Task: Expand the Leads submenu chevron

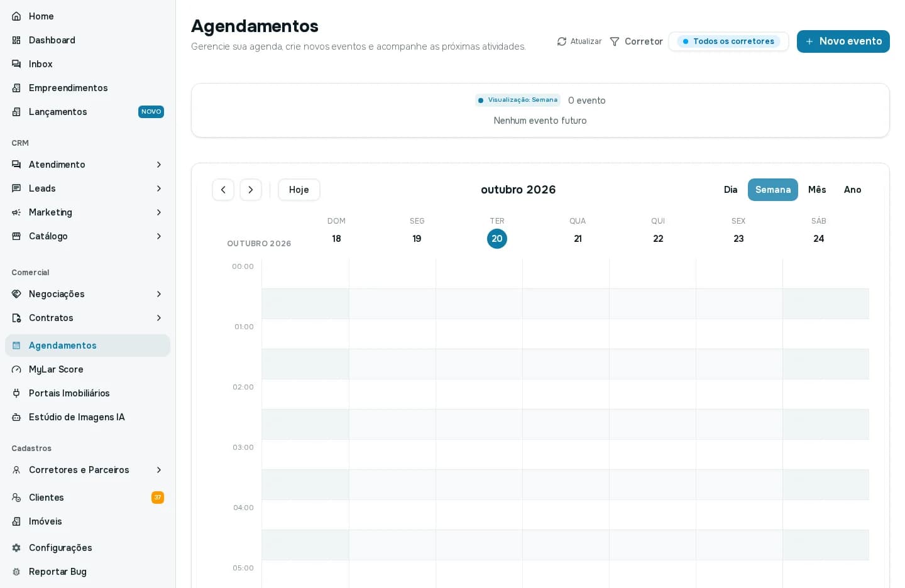Action: pyautogui.click(x=159, y=188)
